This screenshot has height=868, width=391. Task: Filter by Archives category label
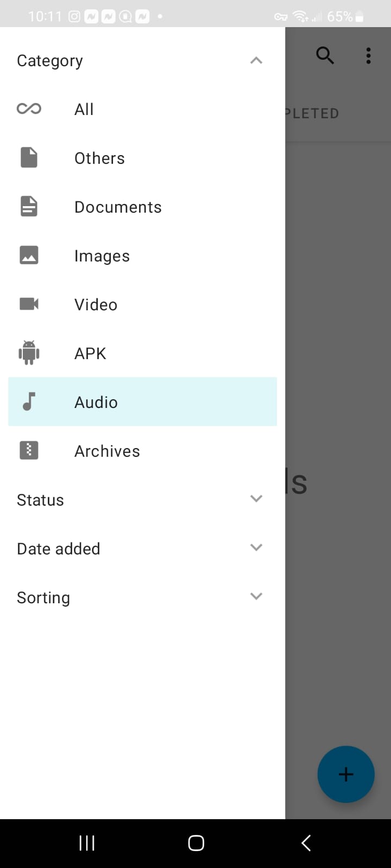click(107, 451)
